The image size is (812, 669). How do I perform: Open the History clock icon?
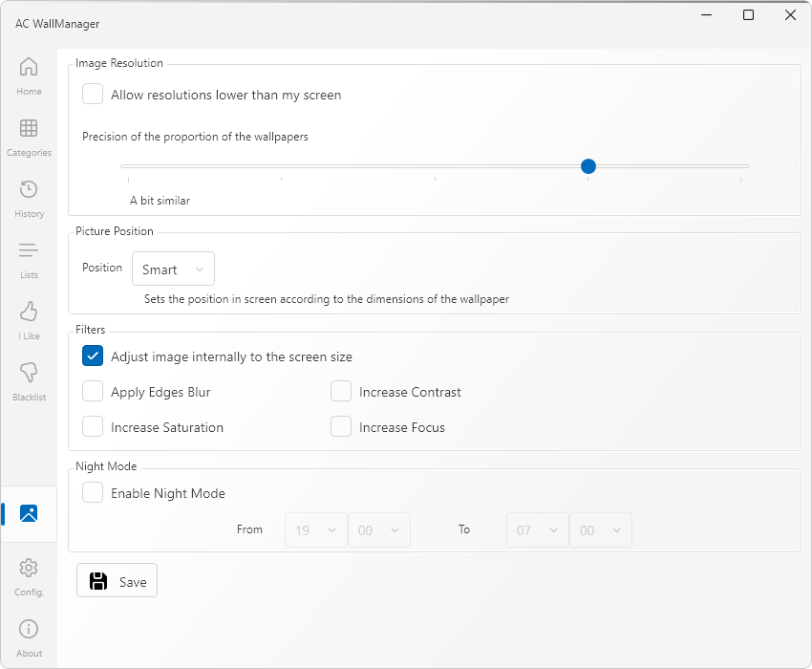pyautogui.click(x=29, y=190)
